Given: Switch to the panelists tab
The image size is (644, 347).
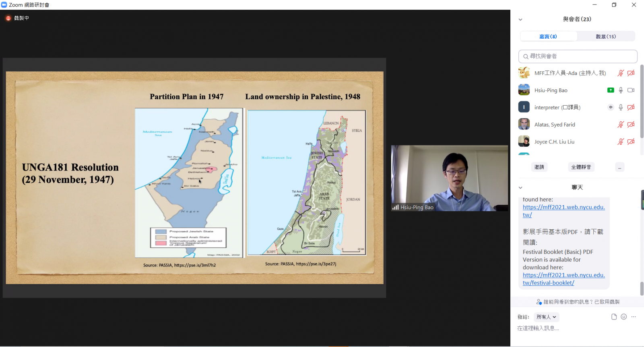Looking at the screenshot, I should (548, 36).
